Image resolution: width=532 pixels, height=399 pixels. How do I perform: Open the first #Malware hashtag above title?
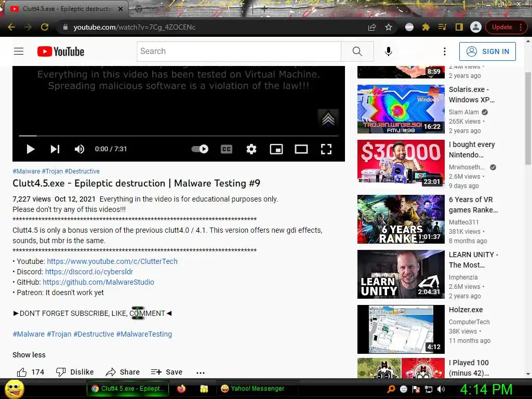tap(26, 171)
